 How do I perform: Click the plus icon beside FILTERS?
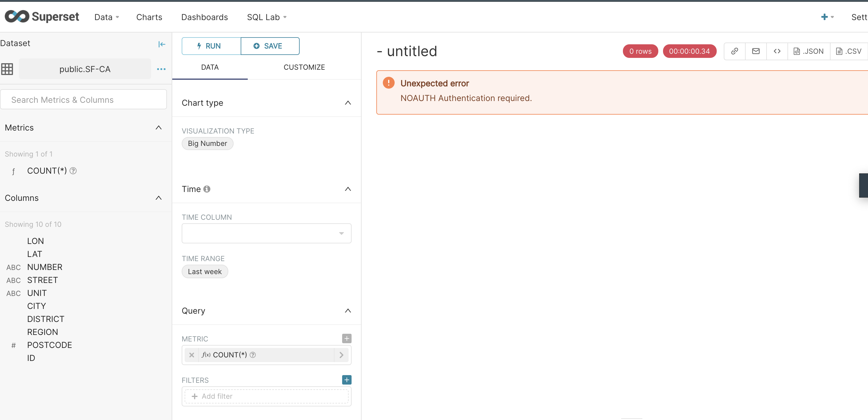(x=346, y=380)
